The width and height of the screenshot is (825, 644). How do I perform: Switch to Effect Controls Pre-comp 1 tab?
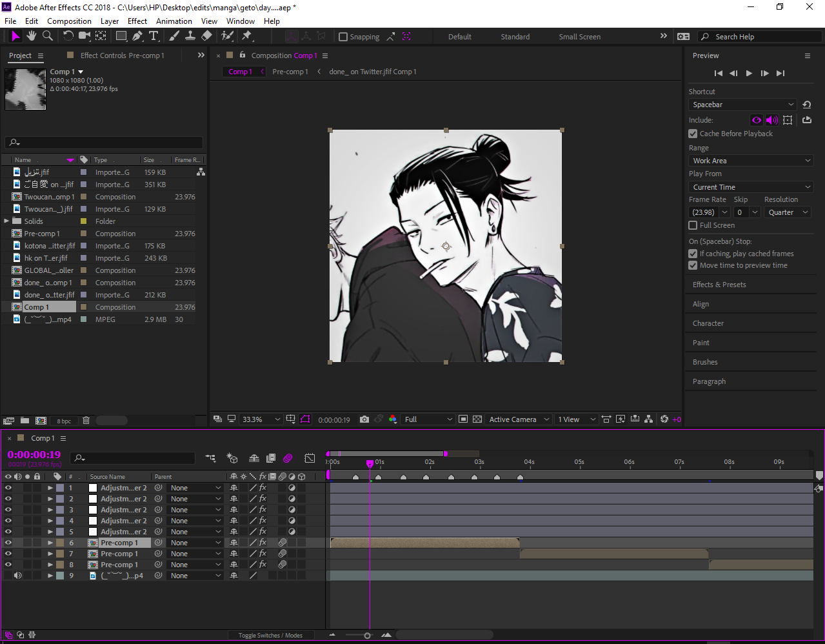coord(122,55)
